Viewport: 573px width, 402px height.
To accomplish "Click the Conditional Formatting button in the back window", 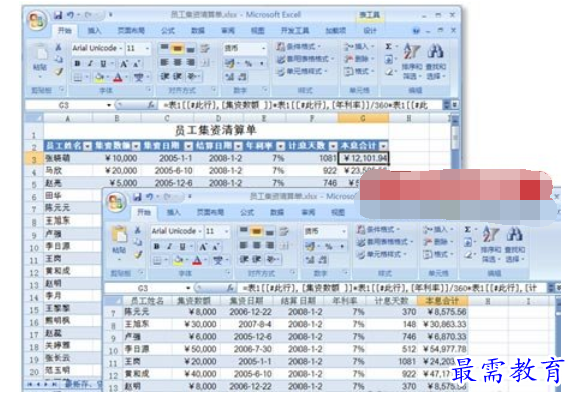I will pyautogui.click(x=299, y=46).
